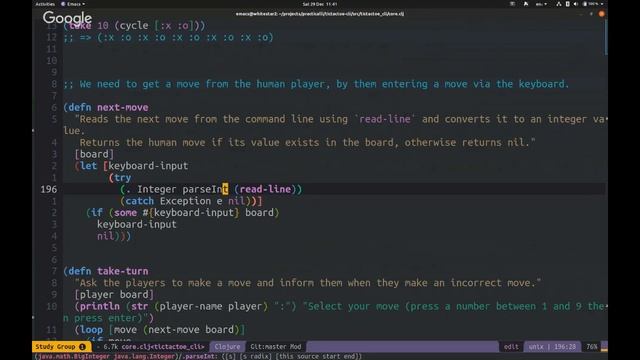This screenshot has height=360, width=640.
Task: Click on the read-line call in line 196
Action: [x=265, y=189]
